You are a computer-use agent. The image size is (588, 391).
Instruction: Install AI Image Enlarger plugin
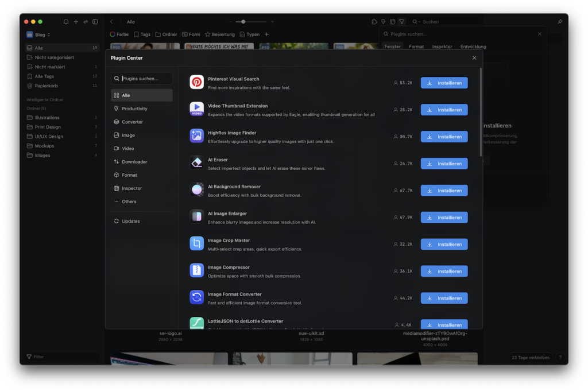(x=444, y=218)
